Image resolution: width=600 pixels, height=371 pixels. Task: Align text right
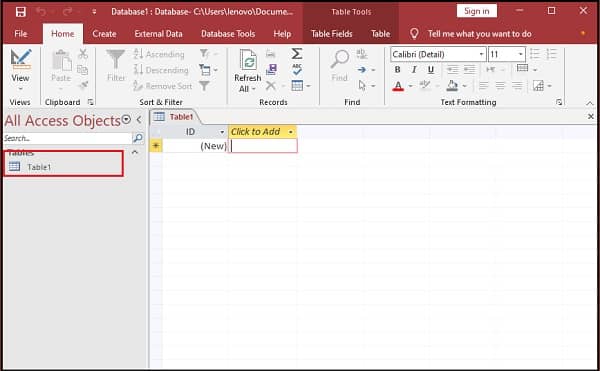point(517,86)
